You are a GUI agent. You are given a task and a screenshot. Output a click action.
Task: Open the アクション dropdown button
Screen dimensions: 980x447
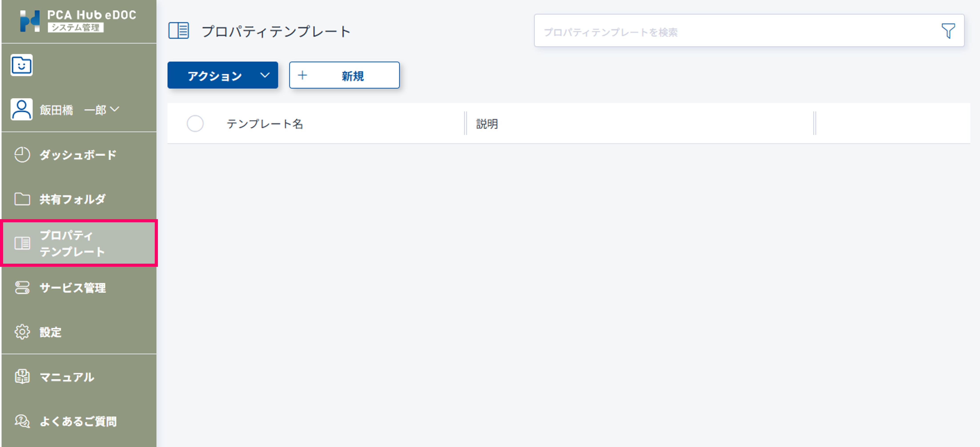(x=215, y=75)
